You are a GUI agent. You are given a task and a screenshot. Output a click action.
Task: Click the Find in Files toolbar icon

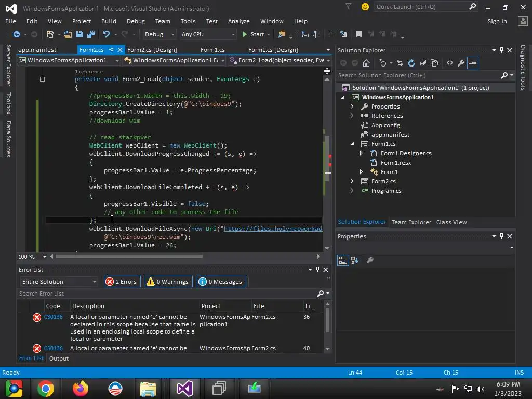pyautogui.click(x=282, y=34)
